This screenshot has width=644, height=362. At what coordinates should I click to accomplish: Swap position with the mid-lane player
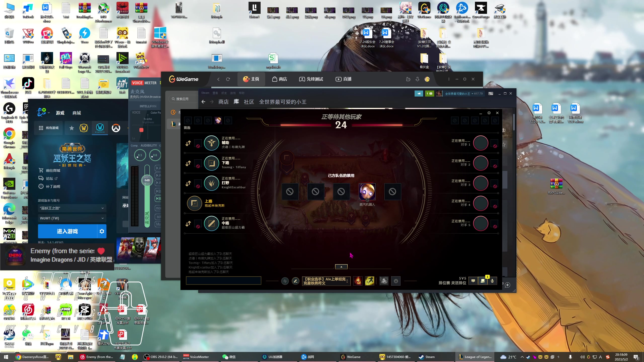click(188, 224)
